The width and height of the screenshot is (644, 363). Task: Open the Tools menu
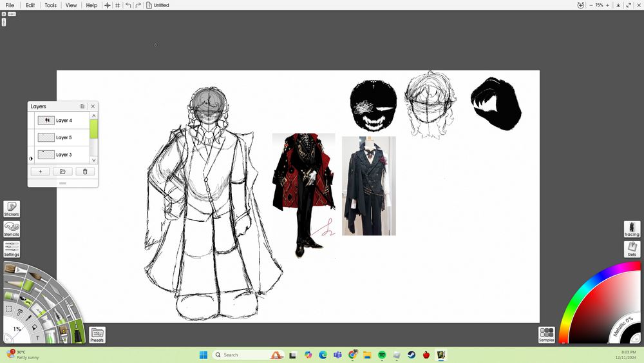pos(50,5)
